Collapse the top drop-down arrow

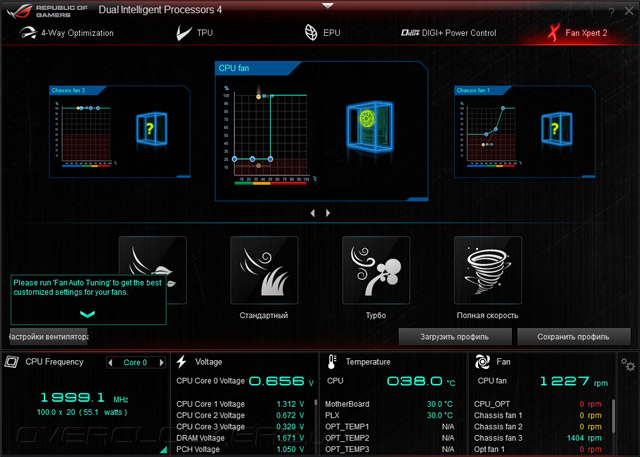pyautogui.click(x=327, y=6)
